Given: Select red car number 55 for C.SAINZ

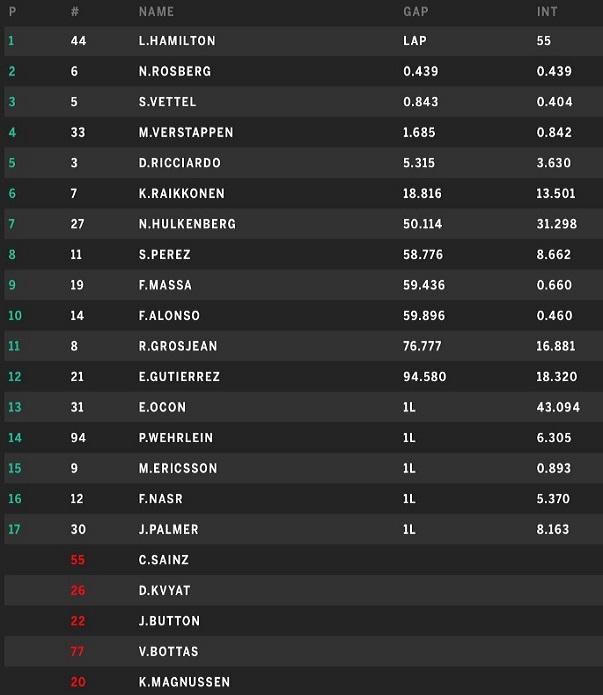Looking at the screenshot, I should coord(78,560).
